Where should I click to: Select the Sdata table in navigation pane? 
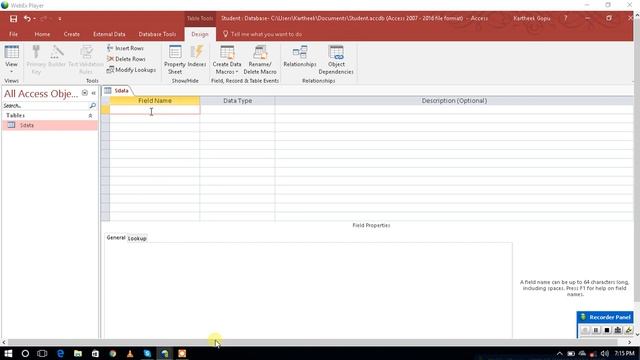50,125
